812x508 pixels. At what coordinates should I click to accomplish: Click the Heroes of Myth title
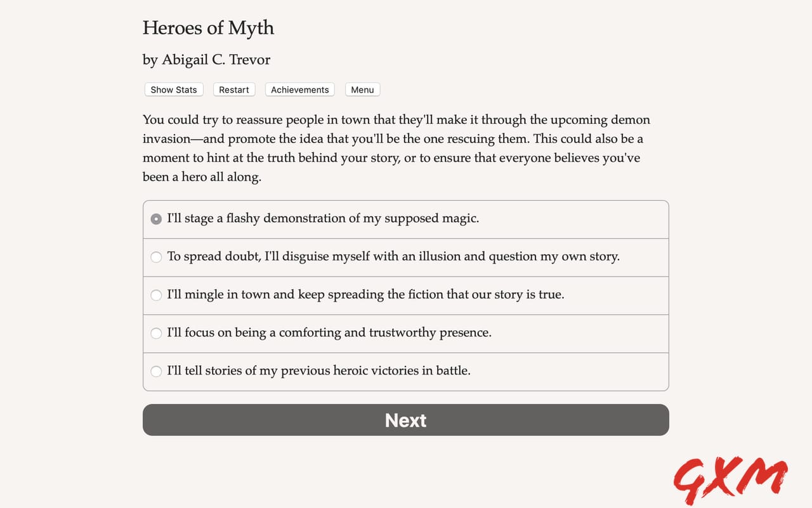pos(208,28)
